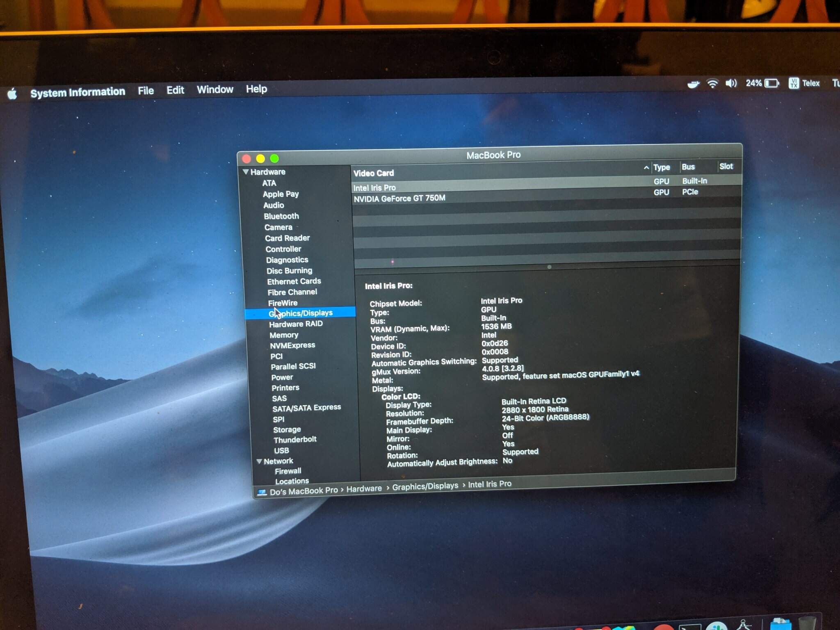Open the Window menu
840x630 pixels.
point(215,89)
